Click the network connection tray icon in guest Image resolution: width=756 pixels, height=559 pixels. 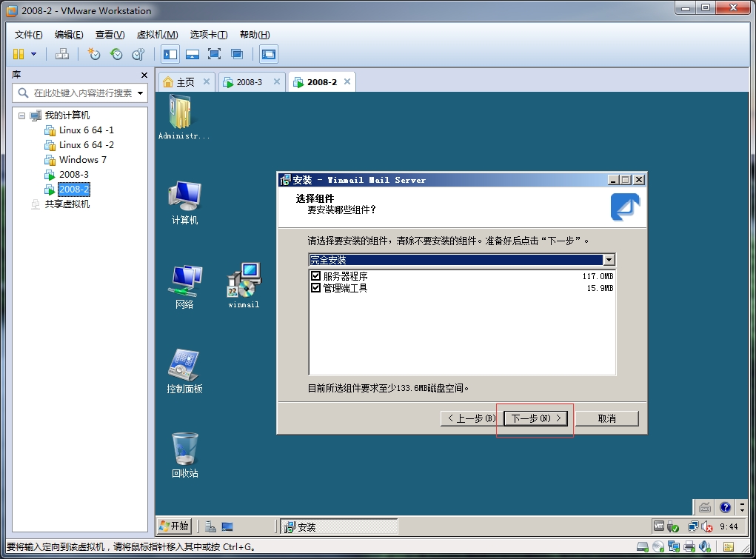click(x=693, y=526)
